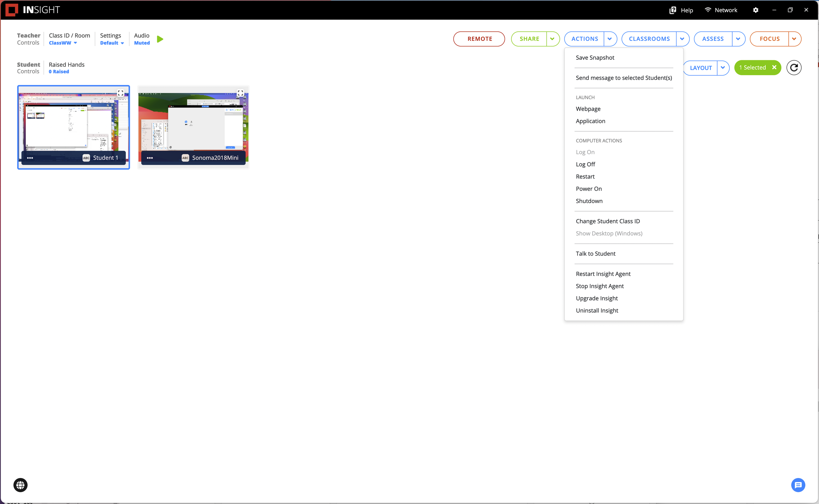Open the three-dot menu on Student 1
Image resolution: width=819 pixels, height=504 pixels.
(30, 158)
